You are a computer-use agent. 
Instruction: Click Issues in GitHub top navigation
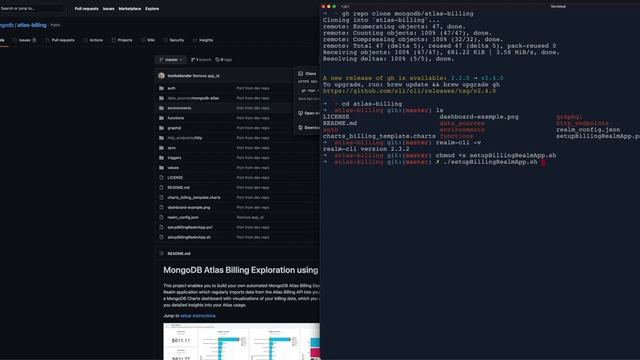[x=108, y=9]
